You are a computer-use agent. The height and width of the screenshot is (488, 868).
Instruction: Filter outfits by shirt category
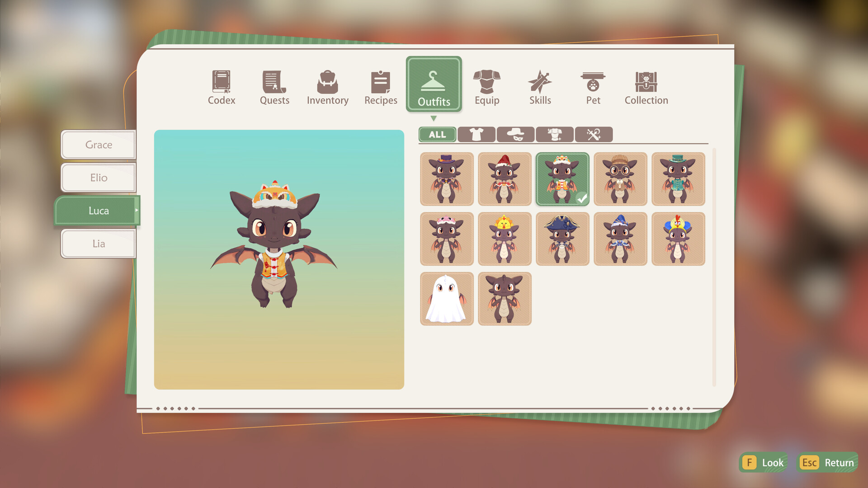476,134
